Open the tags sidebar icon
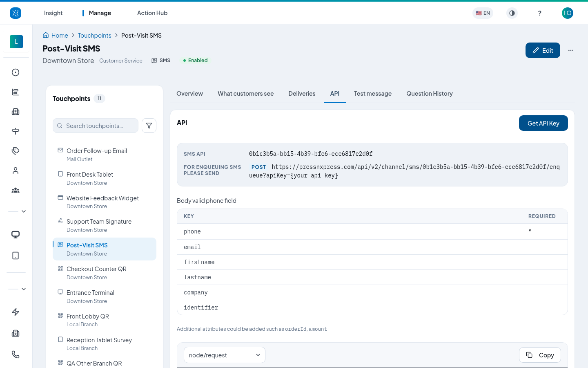588x368 pixels. tap(16, 151)
